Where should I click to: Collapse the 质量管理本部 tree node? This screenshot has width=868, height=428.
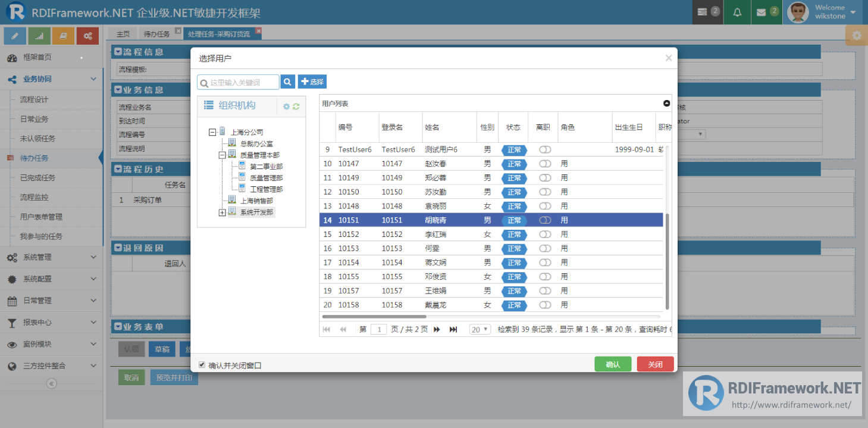point(222,155)
